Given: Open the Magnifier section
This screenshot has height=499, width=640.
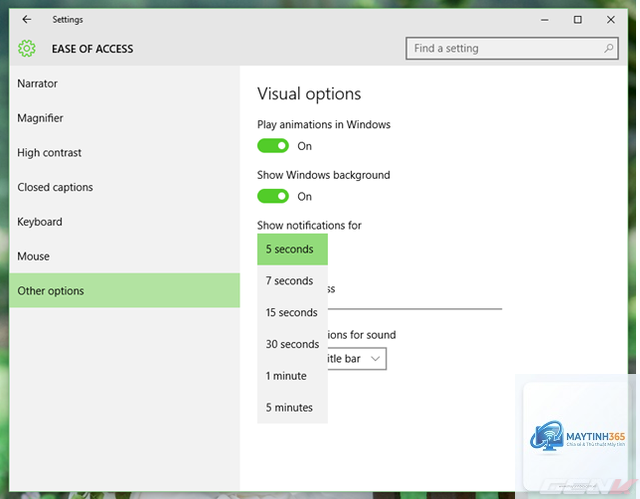Looking at the screenshot, I should 124,118.
